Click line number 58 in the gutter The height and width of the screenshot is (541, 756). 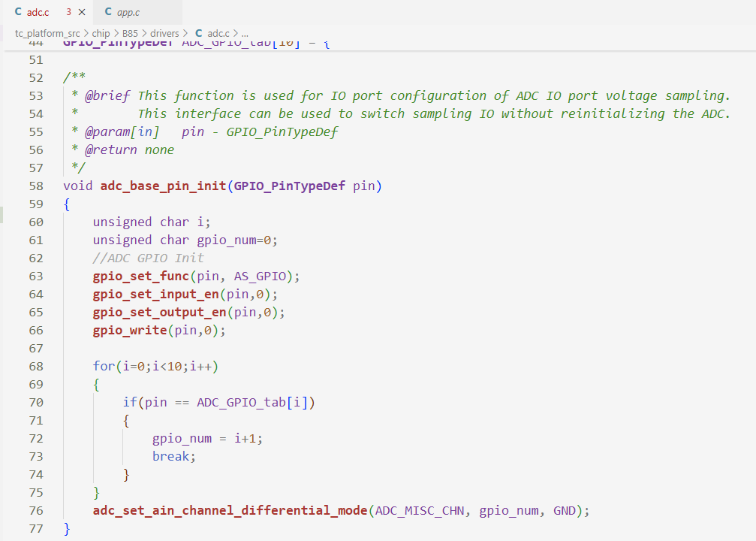click(35, 186)
